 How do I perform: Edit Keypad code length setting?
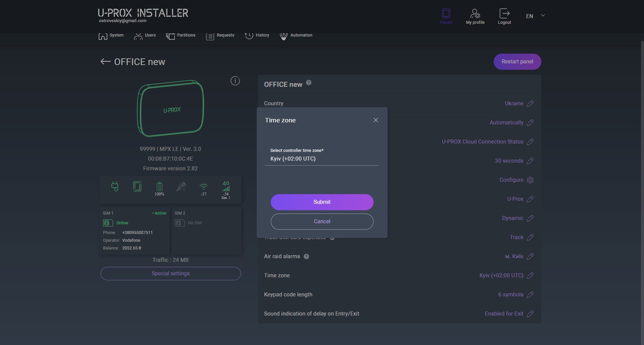pos(530,295)
